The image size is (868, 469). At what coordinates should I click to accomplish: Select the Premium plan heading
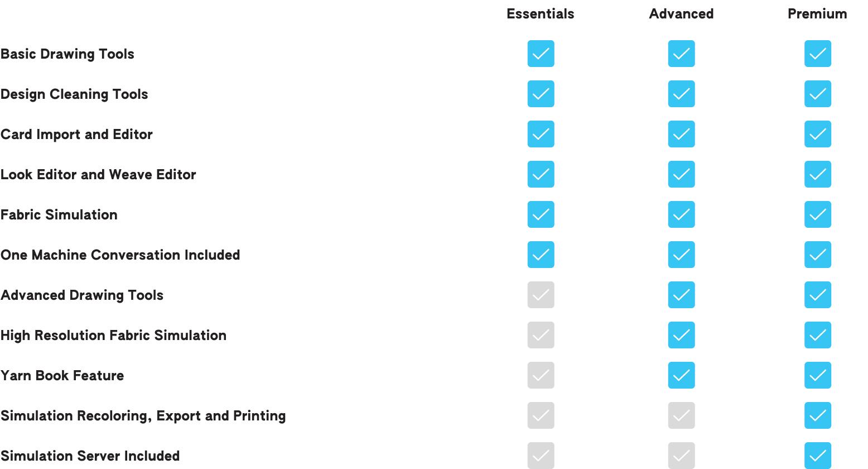pos(817,14)
